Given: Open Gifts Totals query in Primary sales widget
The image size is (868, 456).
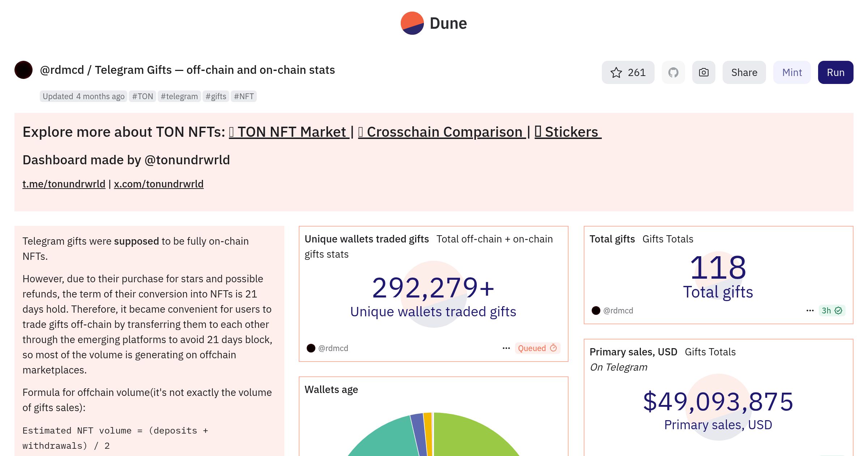Looking at the screenshot, I should 710,352.
